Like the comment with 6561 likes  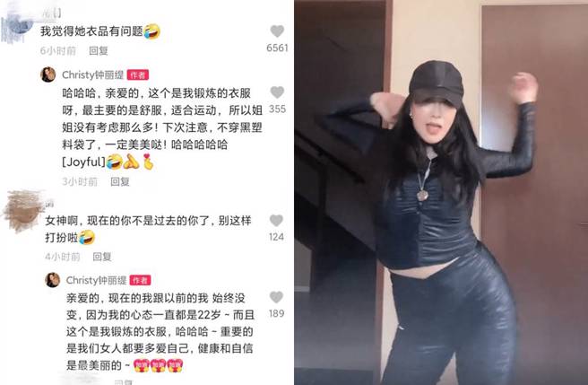277,31
